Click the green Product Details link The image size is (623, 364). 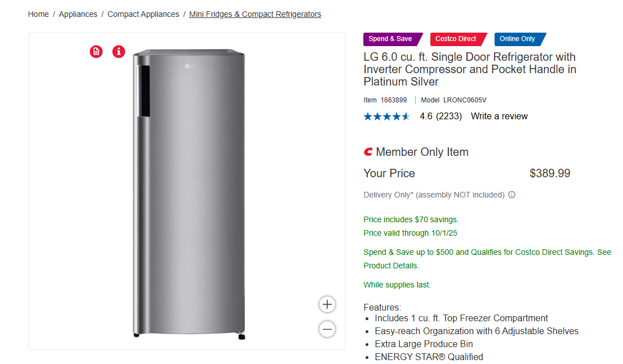pyautogui.click(x=391, y=266)
